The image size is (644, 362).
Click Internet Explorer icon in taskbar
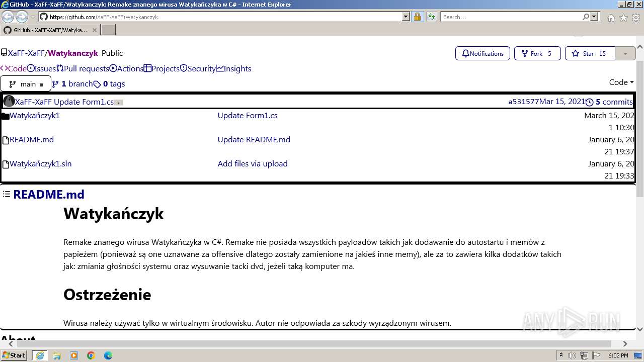pyautogui.click(x=39, y=355)
